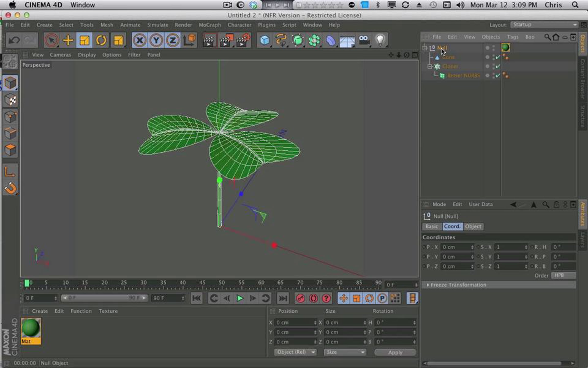This screenshot has height=368, width=588.
Task: Toggle Autokeying in the timeline controls
Action: pyautogui.click(x=313, y=298)
